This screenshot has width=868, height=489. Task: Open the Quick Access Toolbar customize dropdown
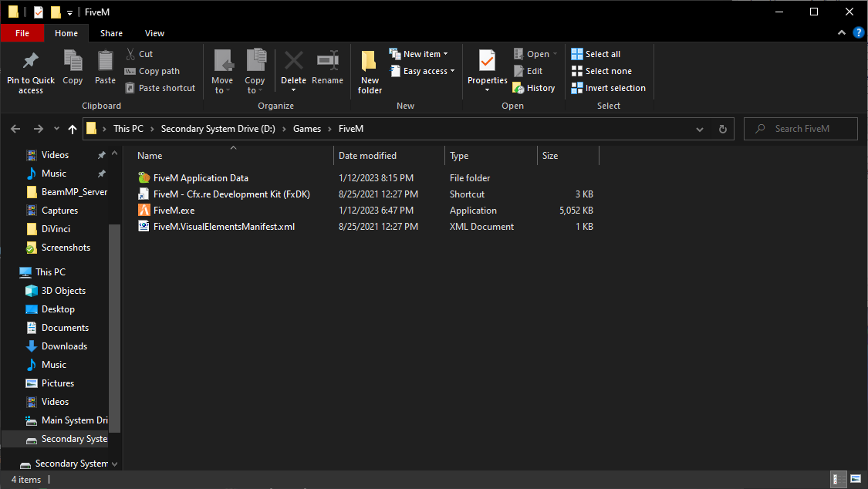pyautogui.click(x=69, y=12)
